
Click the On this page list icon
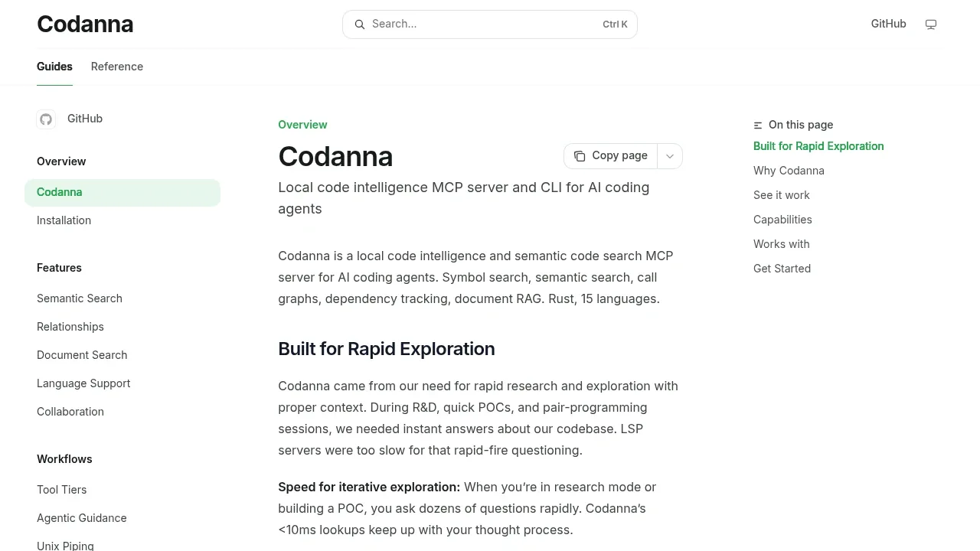758,126
